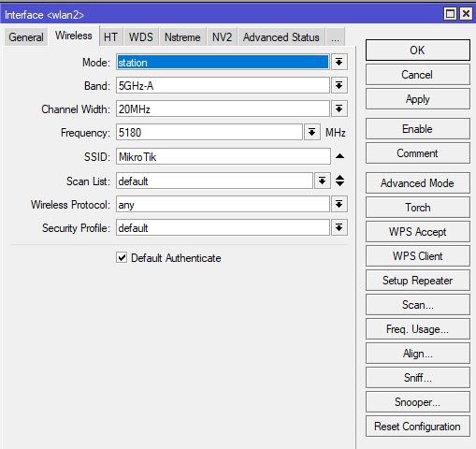
Task: Open the Scan List dropdown arrow
Action: click(x=322, y=181)
